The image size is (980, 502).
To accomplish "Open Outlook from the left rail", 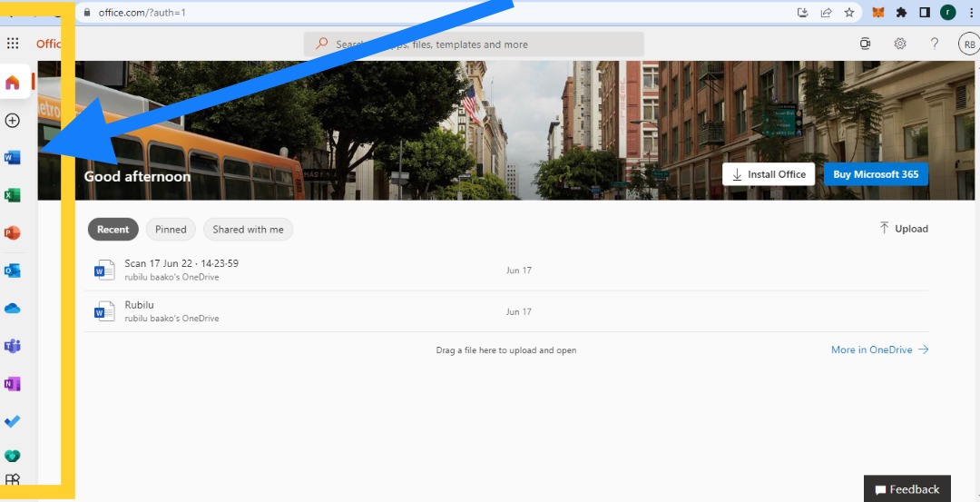I will (x=13, y=271).
